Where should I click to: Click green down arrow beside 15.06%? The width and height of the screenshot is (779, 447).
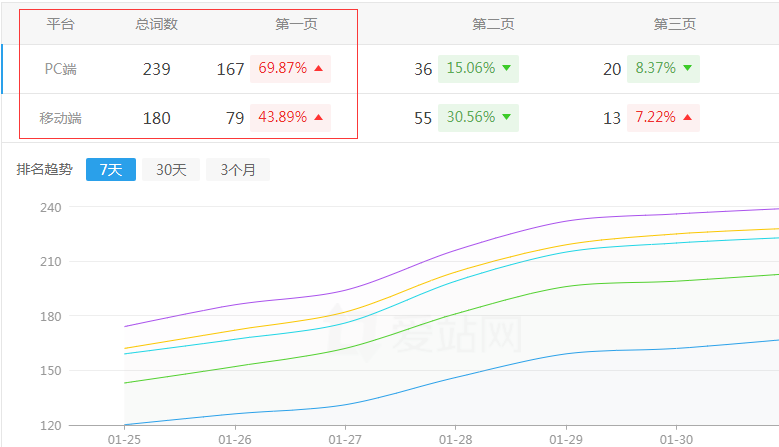pos(506,69)
